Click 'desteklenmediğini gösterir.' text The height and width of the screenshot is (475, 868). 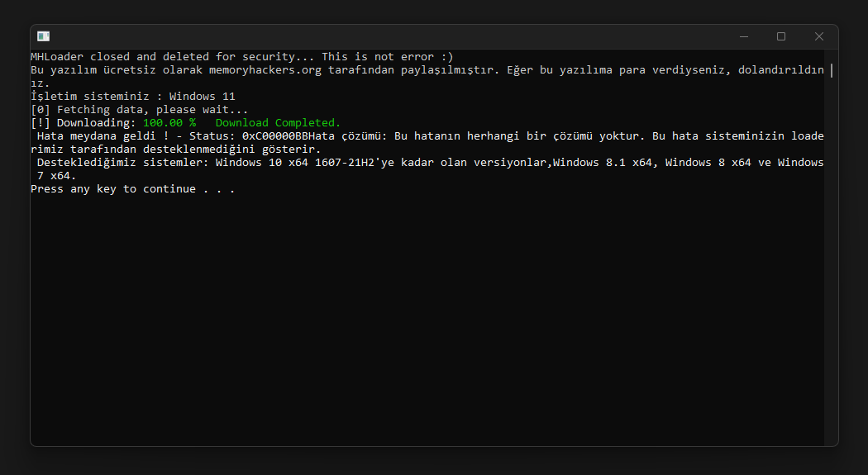click(232, 150)
